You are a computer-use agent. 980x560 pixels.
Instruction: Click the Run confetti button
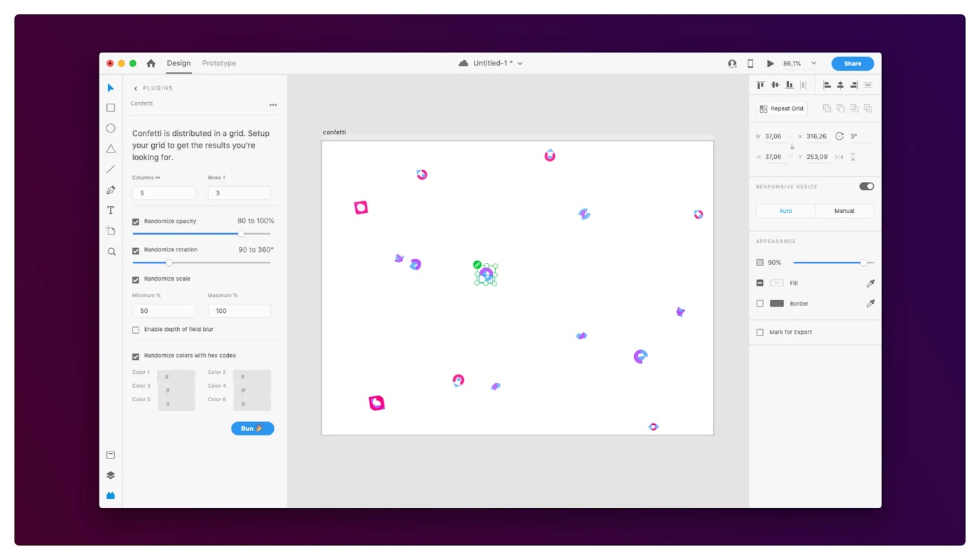253,428
